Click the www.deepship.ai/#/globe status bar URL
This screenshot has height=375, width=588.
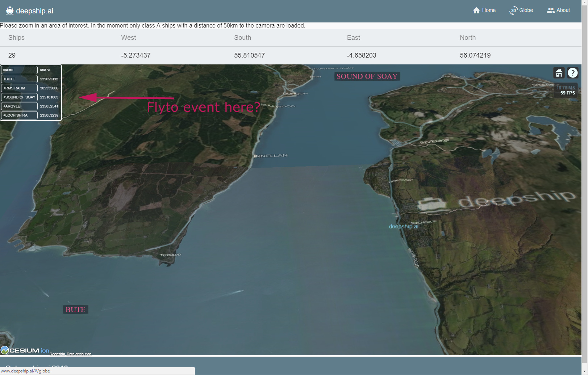25,371
